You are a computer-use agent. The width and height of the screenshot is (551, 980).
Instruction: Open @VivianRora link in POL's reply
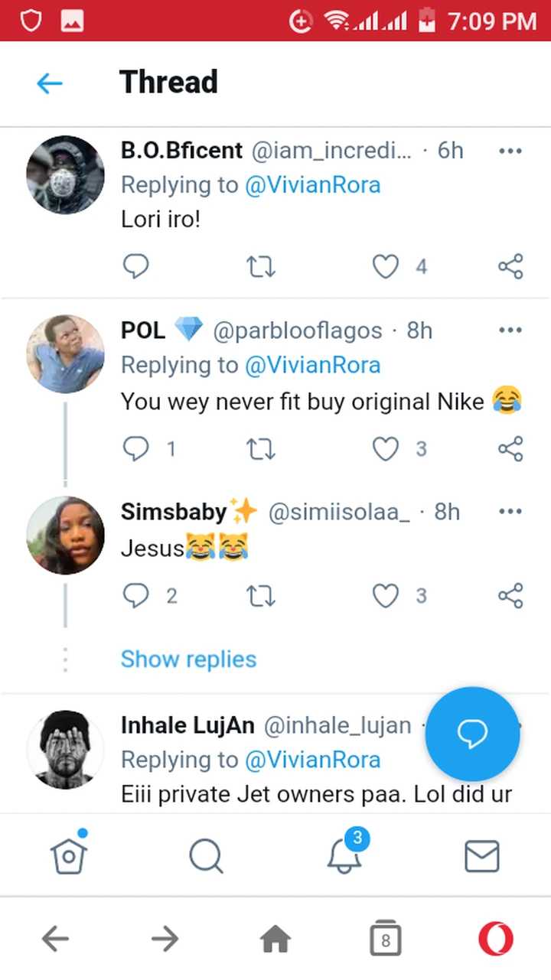[312, 365]
